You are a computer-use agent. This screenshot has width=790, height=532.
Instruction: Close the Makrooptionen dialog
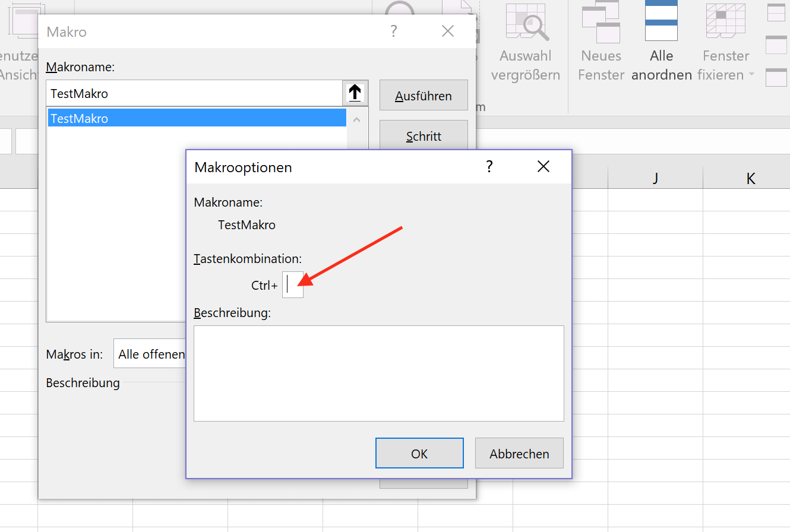pyautogui.click(x=543, y=167)
